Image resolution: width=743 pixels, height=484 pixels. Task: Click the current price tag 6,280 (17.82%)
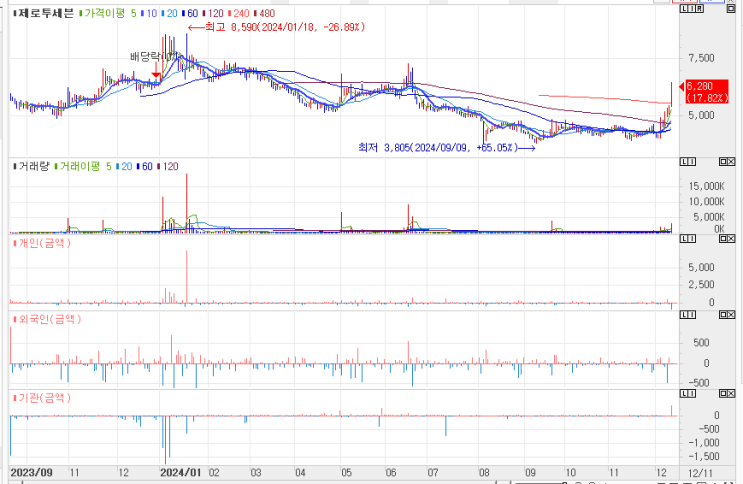tap(707, 92)
